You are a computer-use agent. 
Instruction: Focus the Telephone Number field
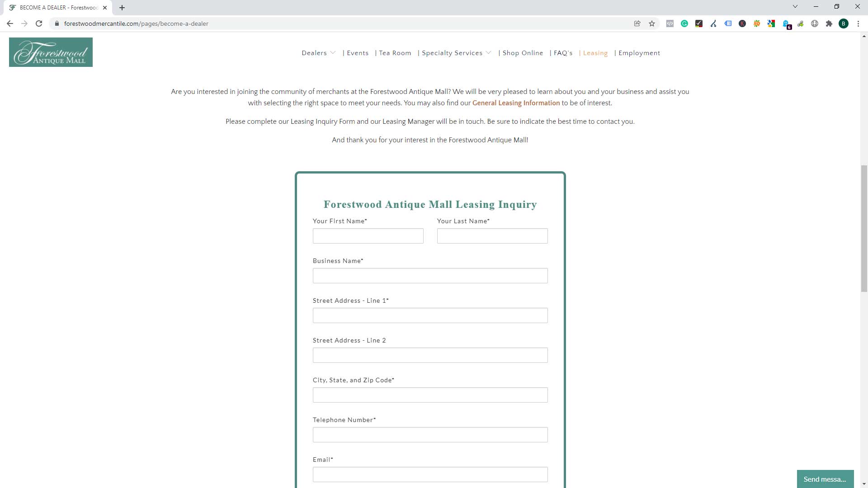[430, 435]
